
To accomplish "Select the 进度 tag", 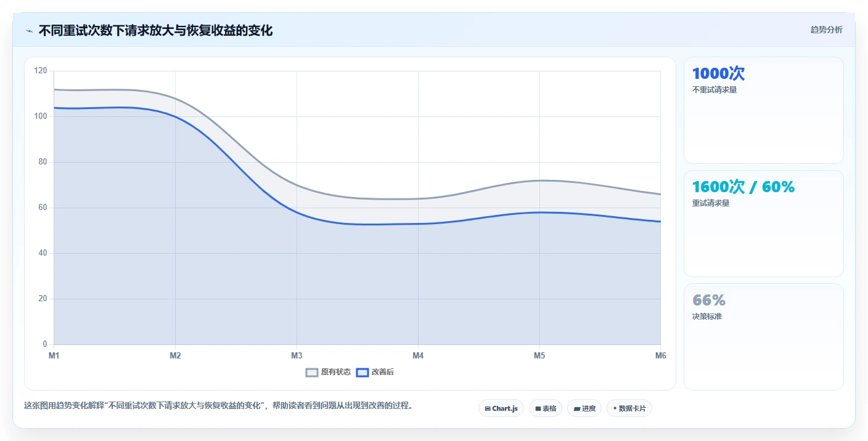I will [x=584, y=408].
